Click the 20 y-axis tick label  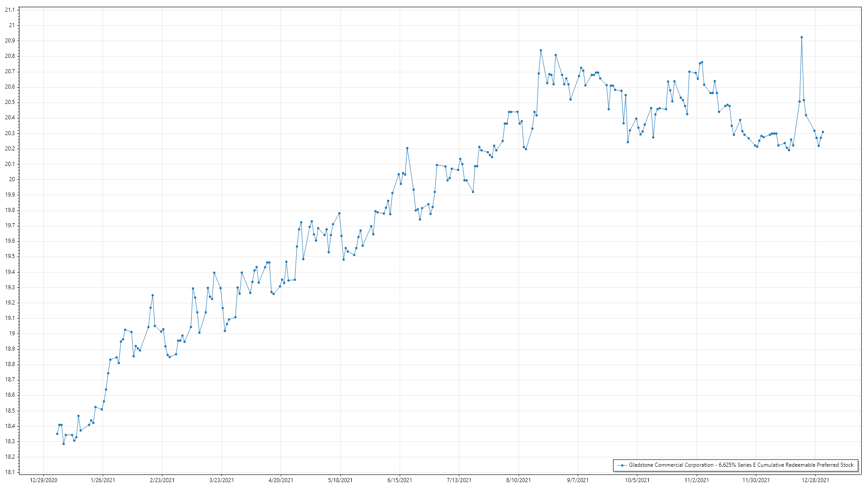pyautogui.click(x=12, y=179)
